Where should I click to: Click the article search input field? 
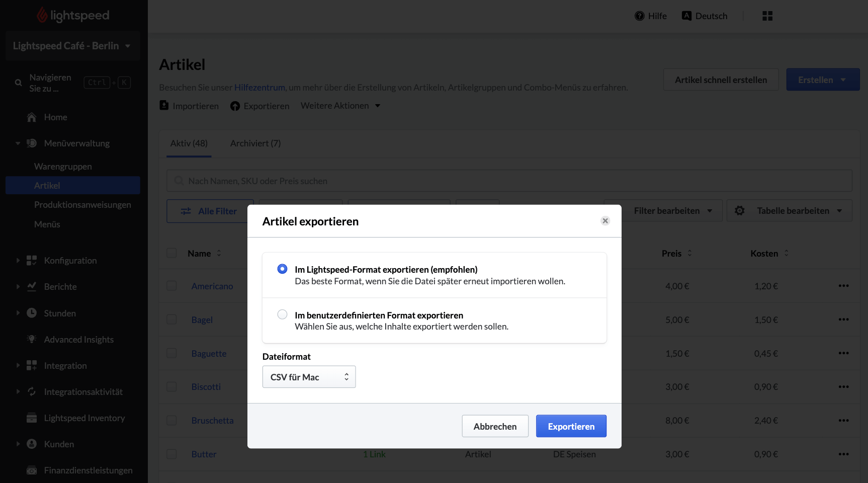point(509,181)
